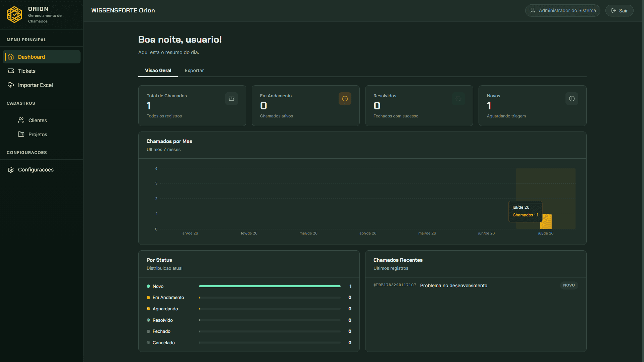Screen dimensions: 644x362
Task: Click check icon in Resolvidos card
Action: pyautogui.click(x=458, y=99)
